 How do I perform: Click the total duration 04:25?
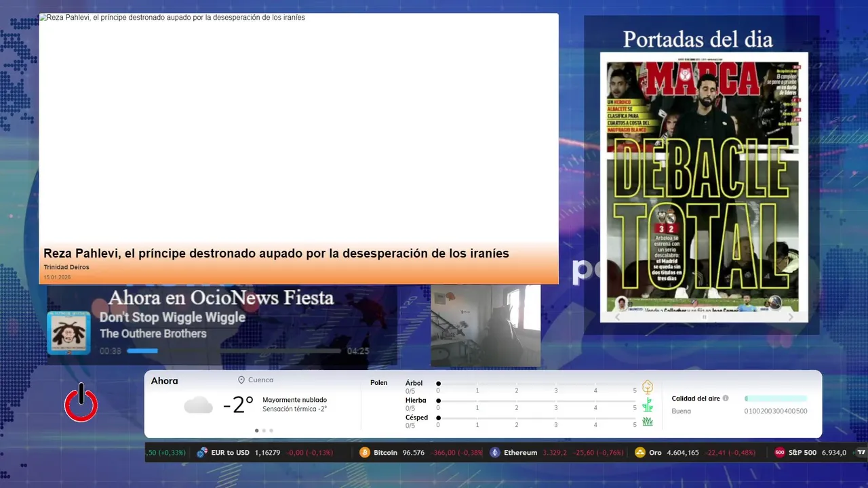pyautogui.click(x=358, y=351)
